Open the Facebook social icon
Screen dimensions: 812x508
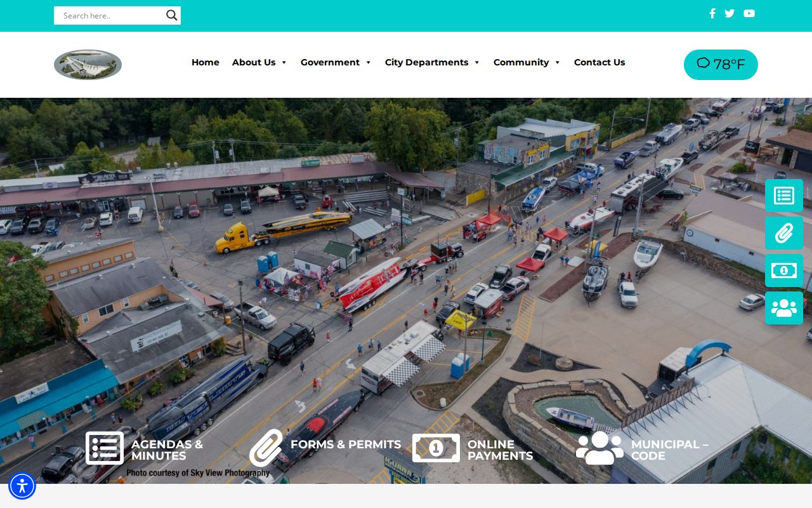tap(712, 13)
